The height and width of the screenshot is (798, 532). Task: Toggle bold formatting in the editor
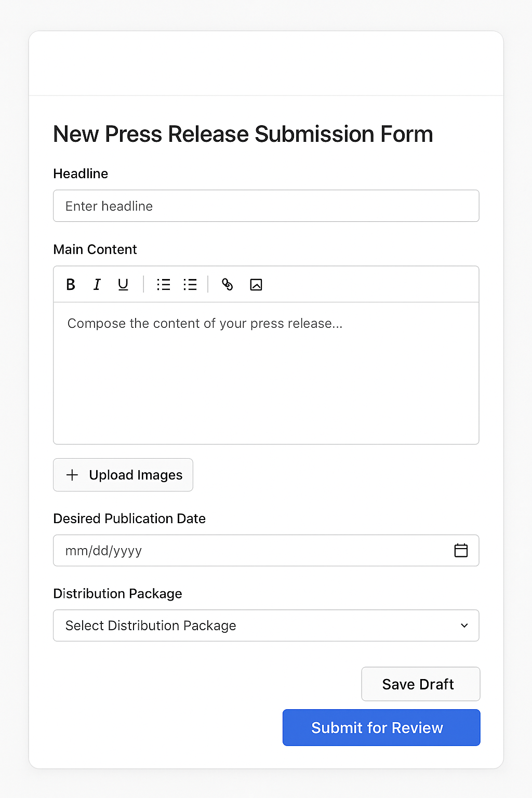click(x=71, y=284)
